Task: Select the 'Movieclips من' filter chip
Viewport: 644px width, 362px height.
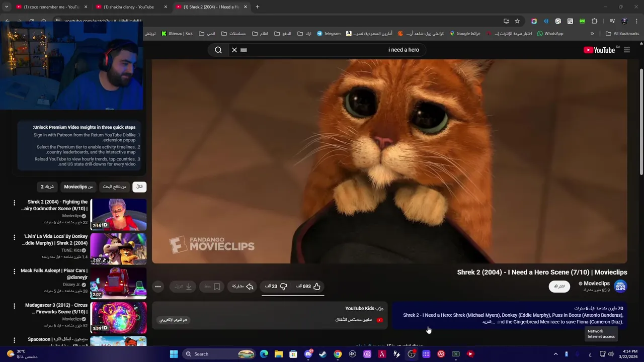Action: pos(78,187)
